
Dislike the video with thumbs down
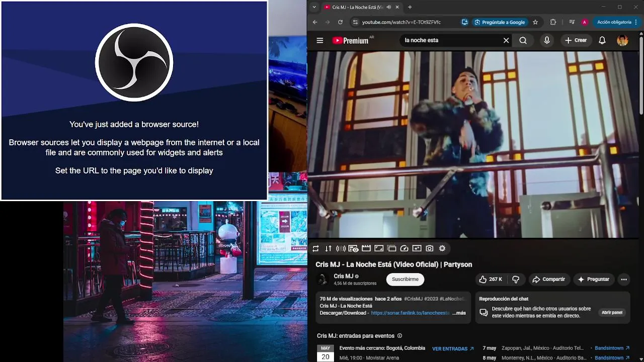point(516,279)
